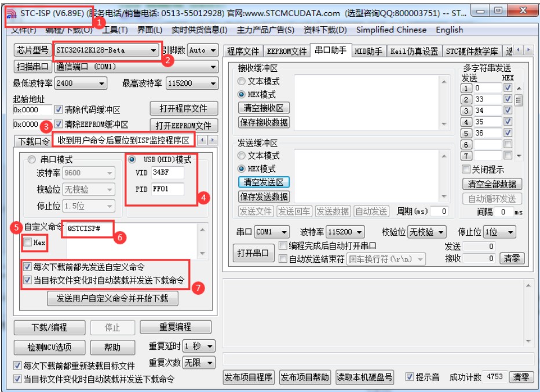Open 重复次数 无限 dropdown
Image resolution: width=540 pixels, height=392 pixels.
(x=199, y=362)
